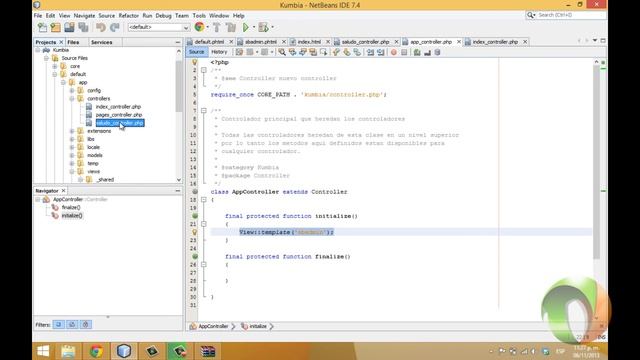The width and height of the screenshot is (640, 360).
Task: Open the <default> configuration combo box
Action: click(159, 27)
